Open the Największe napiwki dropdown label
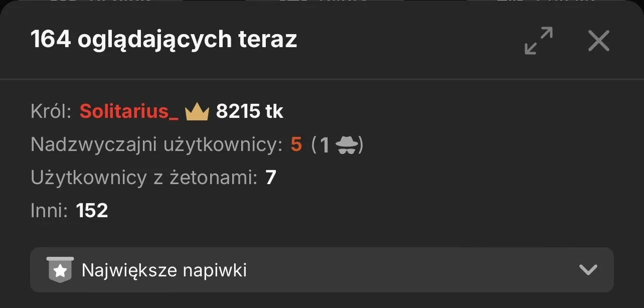This screenshot has height=308, width=644. pos(164,270)
